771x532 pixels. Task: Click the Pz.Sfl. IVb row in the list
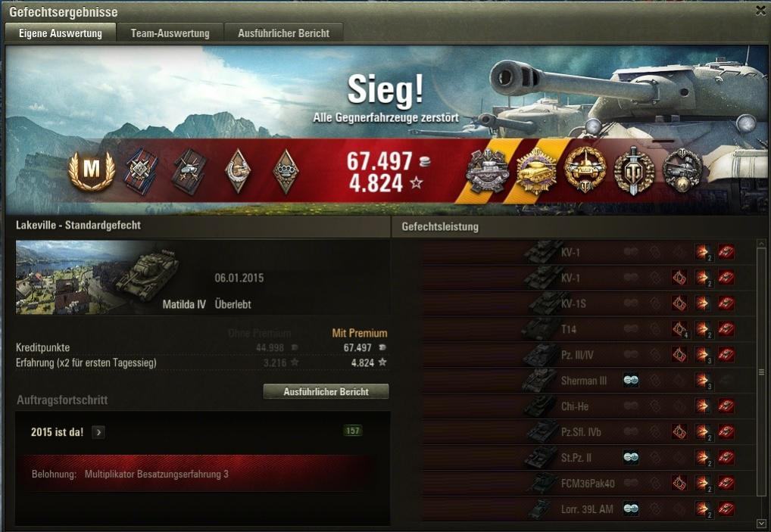point(588,432)
